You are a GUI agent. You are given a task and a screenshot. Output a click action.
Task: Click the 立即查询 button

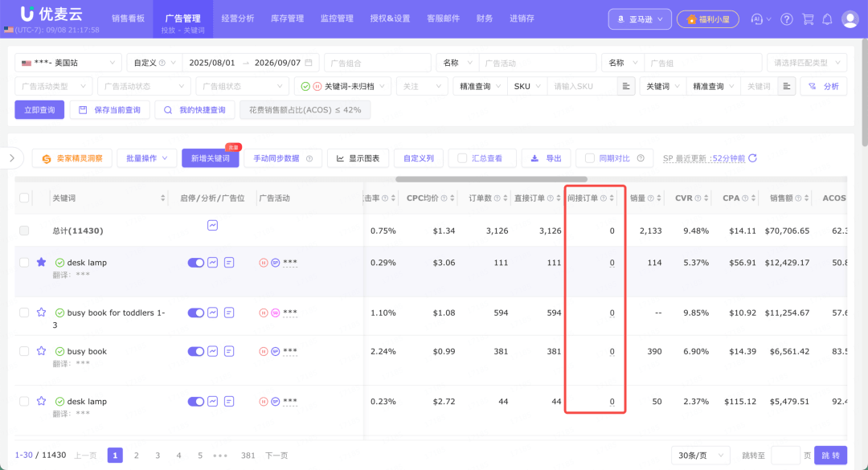click(39, 110)
